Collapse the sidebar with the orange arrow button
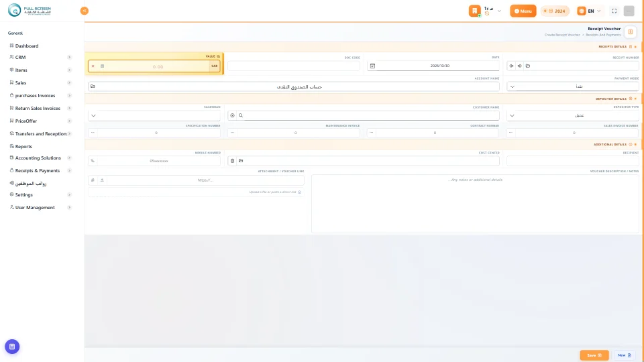 pyautogui.click(x=85, y=11)
